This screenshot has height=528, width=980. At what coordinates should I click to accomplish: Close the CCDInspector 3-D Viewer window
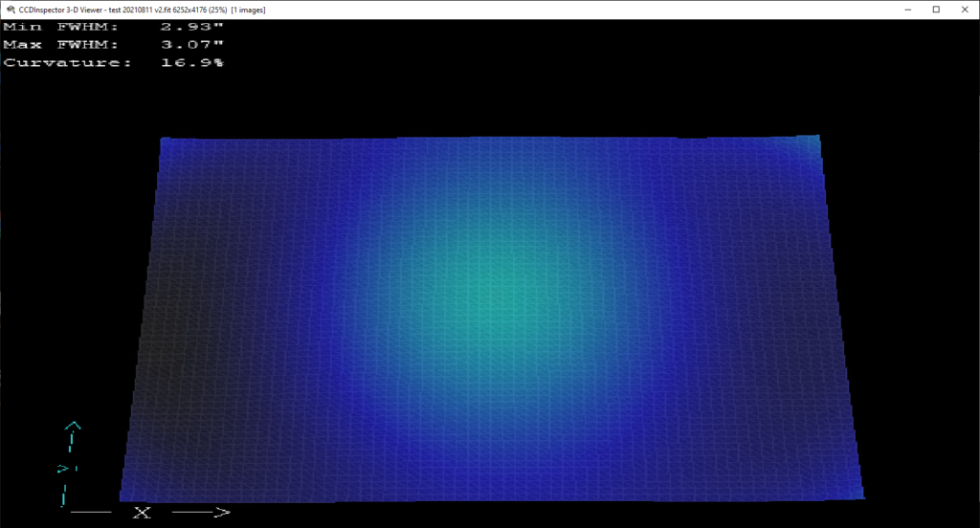click(964, 9)
